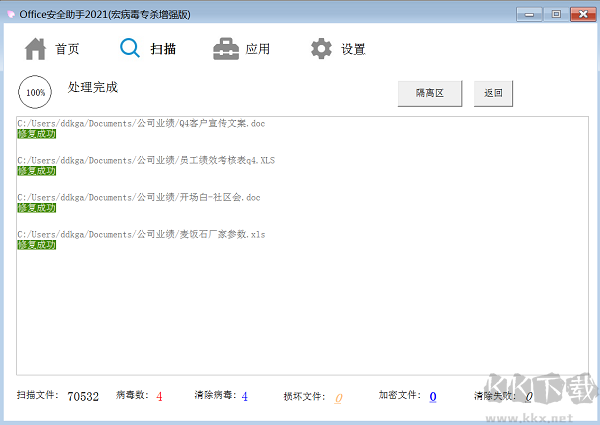Click the gear icon for 设置
The height and width of the screenshot is (425, 600).
tap(321, 49)
